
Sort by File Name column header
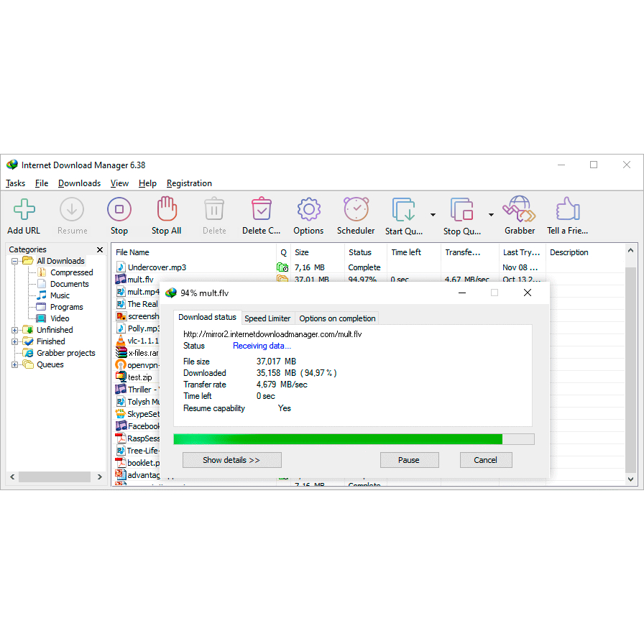[x=194, y=252]
